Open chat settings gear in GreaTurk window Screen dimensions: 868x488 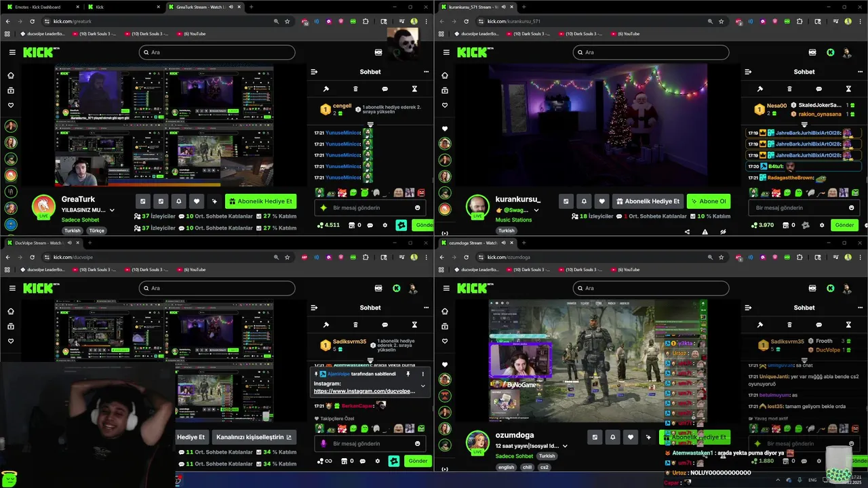tap(385, 225)
